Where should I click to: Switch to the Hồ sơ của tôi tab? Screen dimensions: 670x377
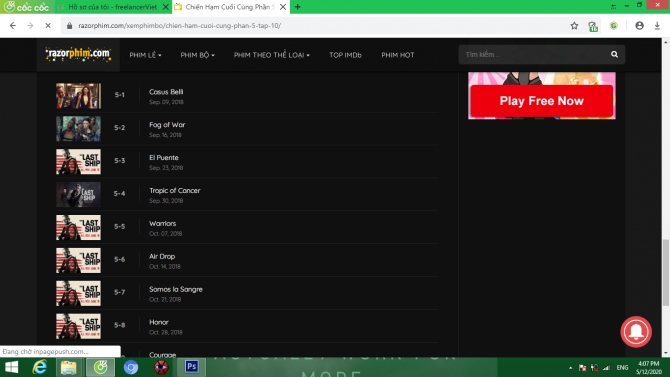tap(113, 7)
